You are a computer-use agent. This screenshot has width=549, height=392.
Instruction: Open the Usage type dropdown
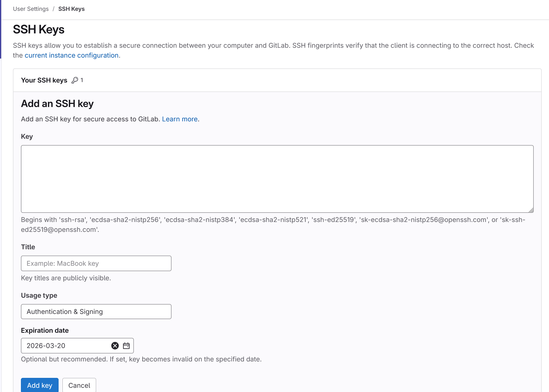tap(96, 312)
